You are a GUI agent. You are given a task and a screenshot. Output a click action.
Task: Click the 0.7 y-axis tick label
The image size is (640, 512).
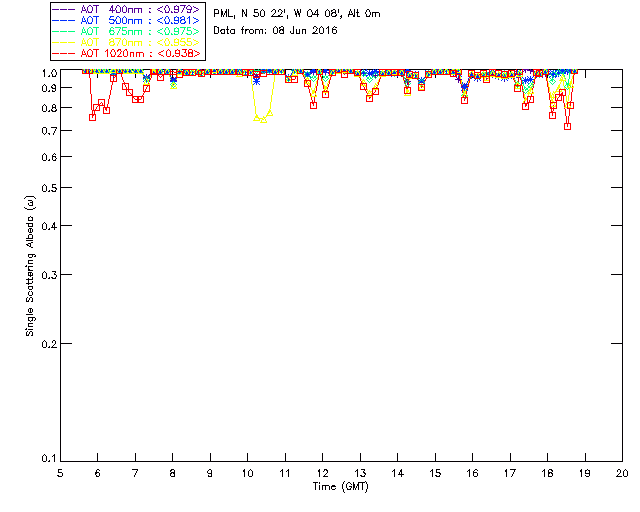pyautogui.click(x=49, y=131)
